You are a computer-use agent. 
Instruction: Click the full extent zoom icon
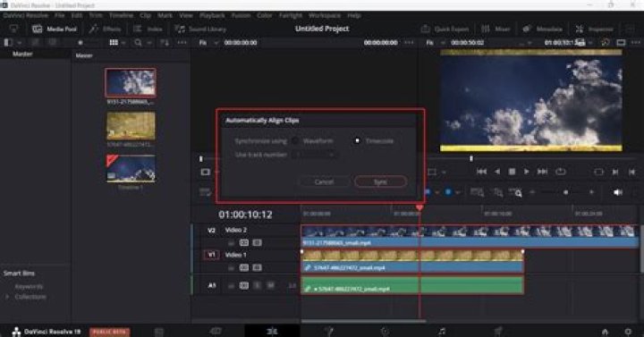[x=477, y=192]
